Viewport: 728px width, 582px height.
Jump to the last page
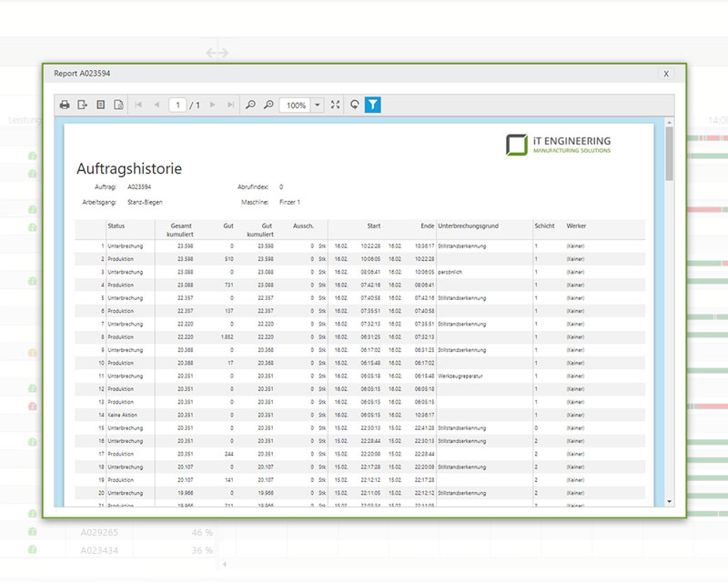tap(231, 105)
